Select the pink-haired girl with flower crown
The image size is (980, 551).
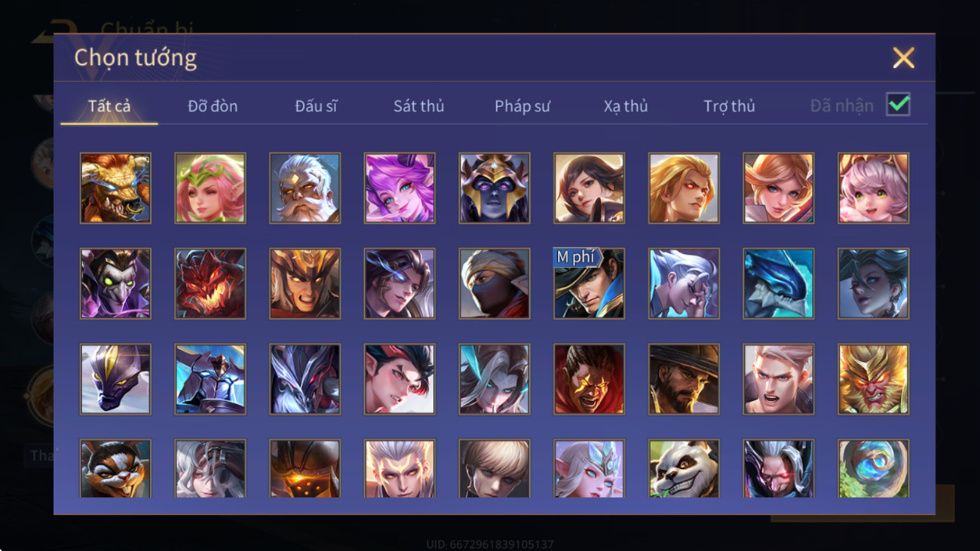point(210,188)
